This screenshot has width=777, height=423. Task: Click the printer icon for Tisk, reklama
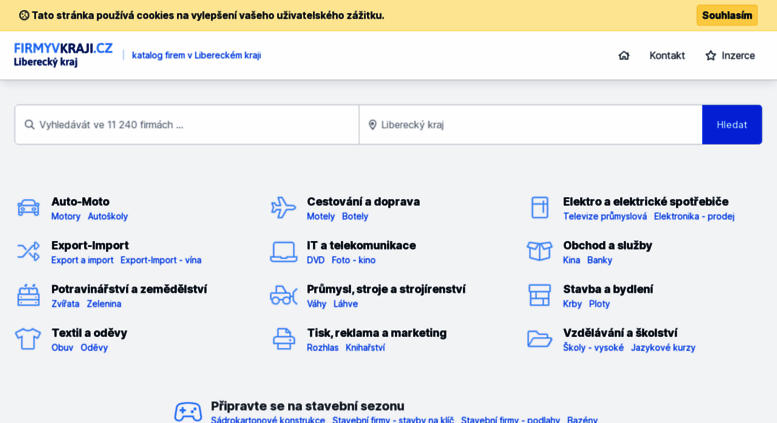coord(284,339)
